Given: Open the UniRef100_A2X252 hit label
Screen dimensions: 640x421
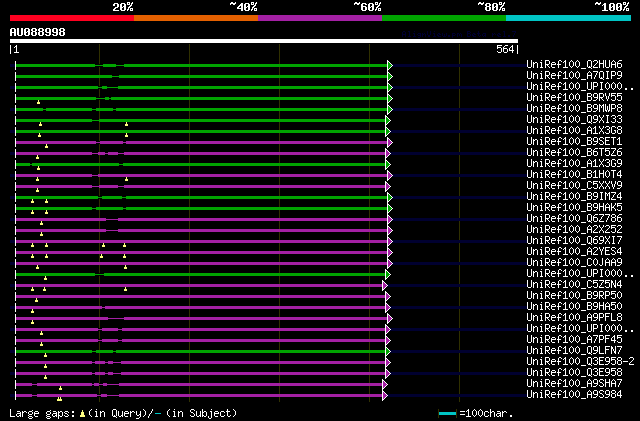Looking at the screenshot, I should tap(574, 229).
